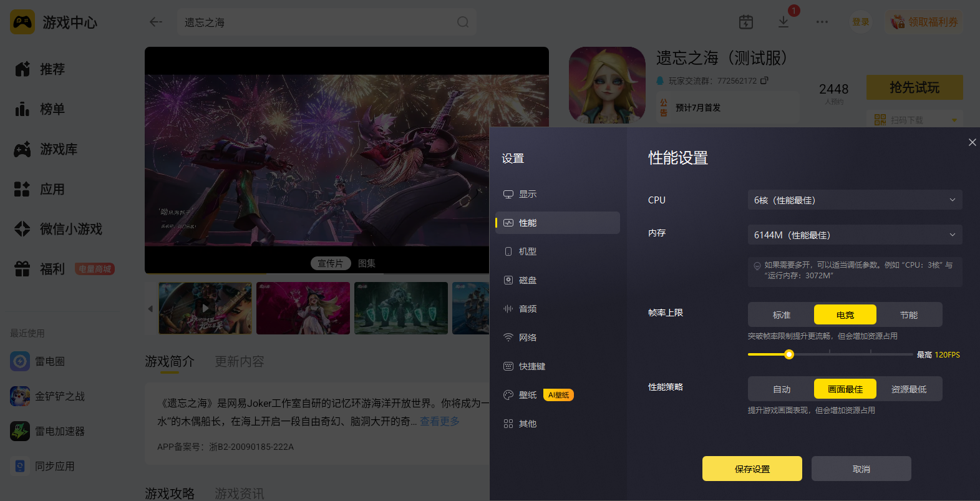Open the three-dot more menu
980x501 pixels.
[822, 22]
